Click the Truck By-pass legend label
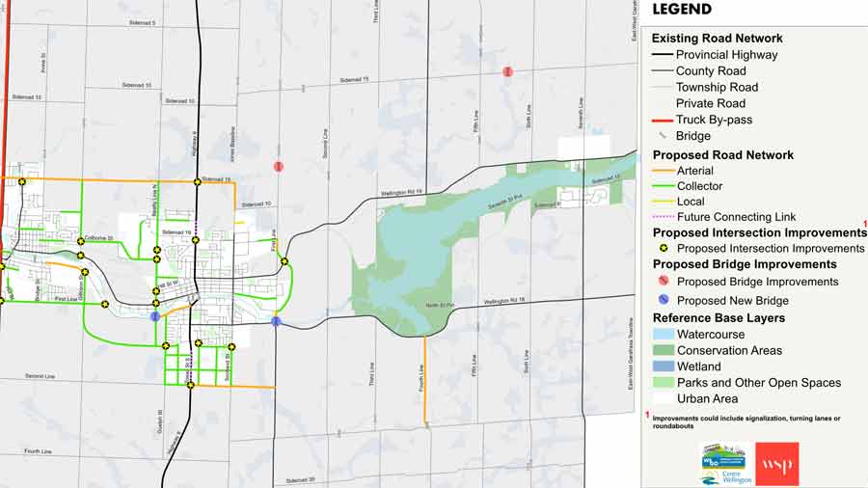 click(714, 120)
